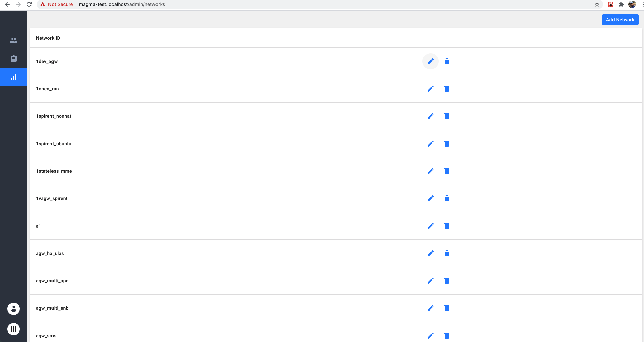The image size is (644, 342).
Task: Open the Users section in sidebar
Action: point(14,40)
